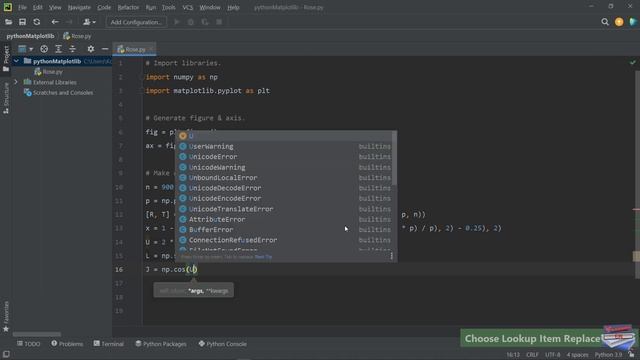Toggle the Structure tool window tab
The width and height of the screenshot is (640, 360).
6,98
